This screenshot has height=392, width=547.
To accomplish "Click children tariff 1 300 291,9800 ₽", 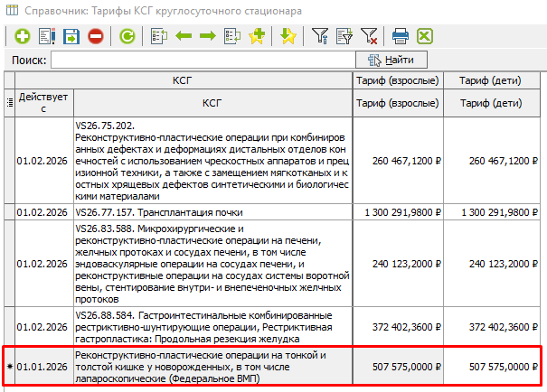I will [x=491, y=212].
